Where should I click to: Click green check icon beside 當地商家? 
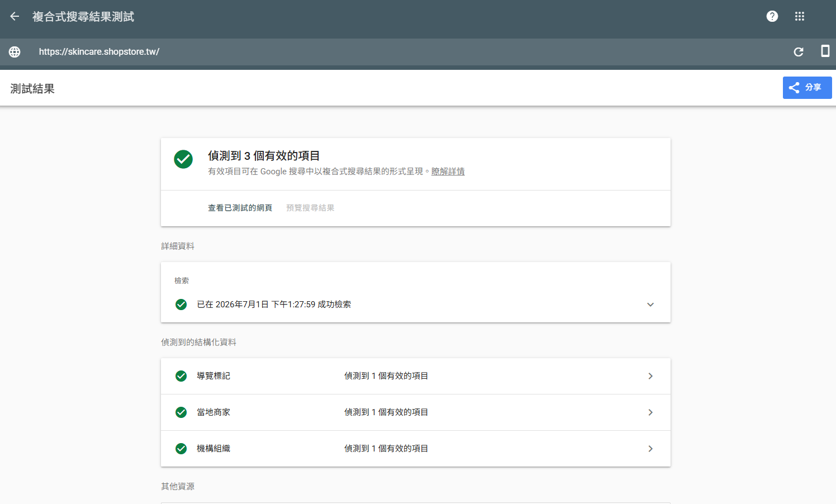pyautogui.click(x=181, y=412)
